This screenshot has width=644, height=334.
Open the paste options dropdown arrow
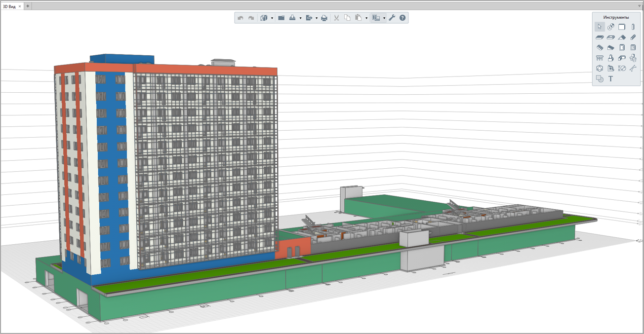[366, 18]
